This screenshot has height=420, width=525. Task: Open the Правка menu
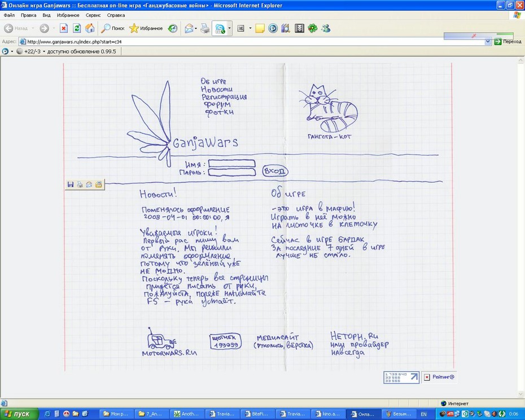tap(28, 15)
